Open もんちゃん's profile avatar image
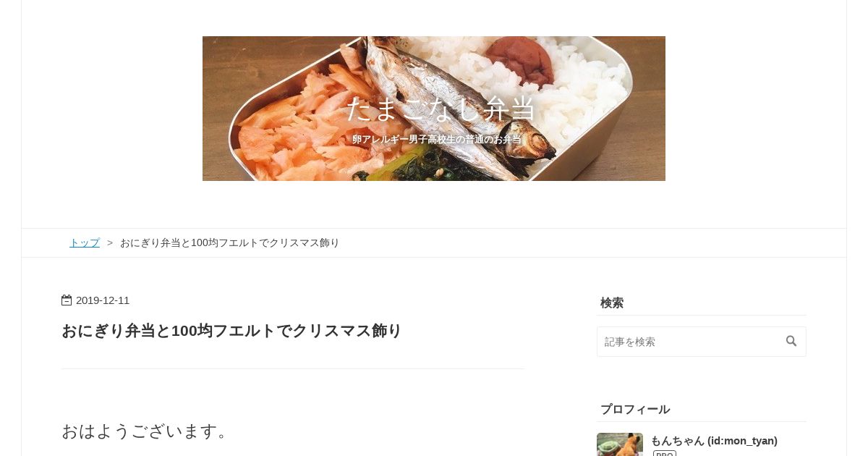Viewport: 868px width, 456px height. (620, 444)
